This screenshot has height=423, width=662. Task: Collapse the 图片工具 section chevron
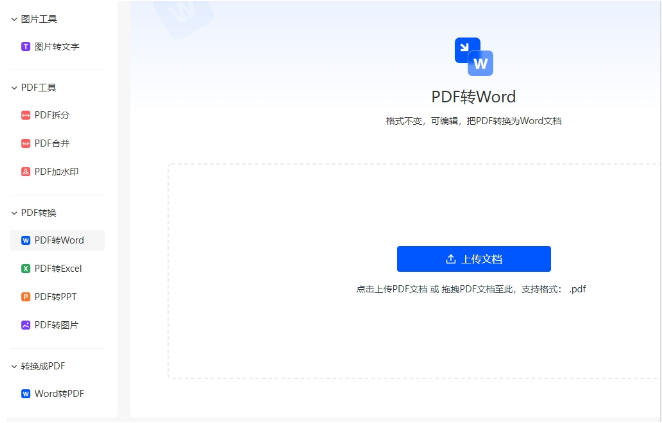coord(14,19)
